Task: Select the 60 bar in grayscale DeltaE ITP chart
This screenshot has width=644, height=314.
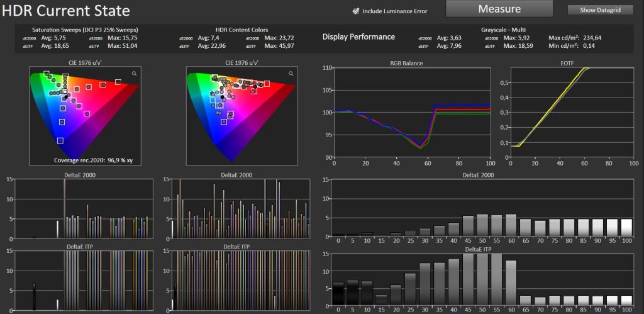Action: point(511,283)
